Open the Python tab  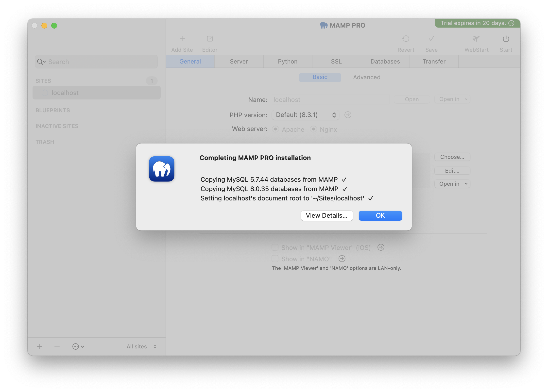[288, 61]
